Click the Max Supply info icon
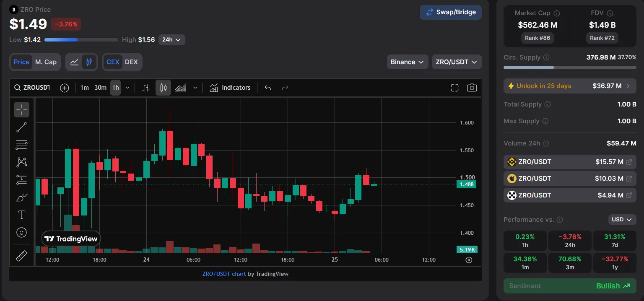644x301 pixels. click(x=545, y=121)
